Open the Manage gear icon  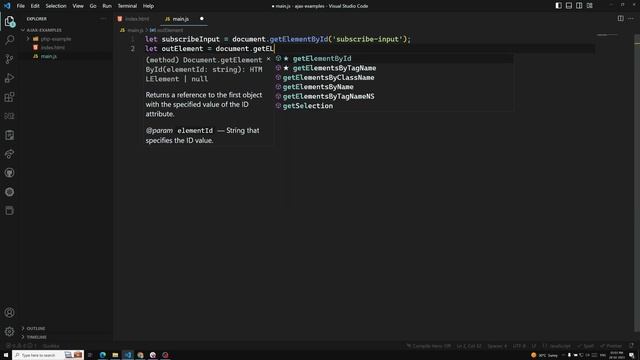click(x=9, y=331)
